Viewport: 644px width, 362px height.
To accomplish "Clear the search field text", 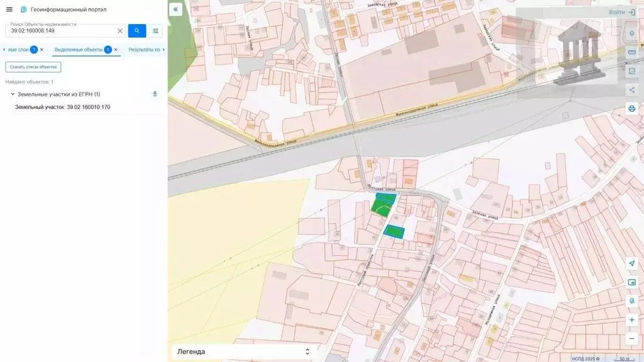I will point(120,31).
